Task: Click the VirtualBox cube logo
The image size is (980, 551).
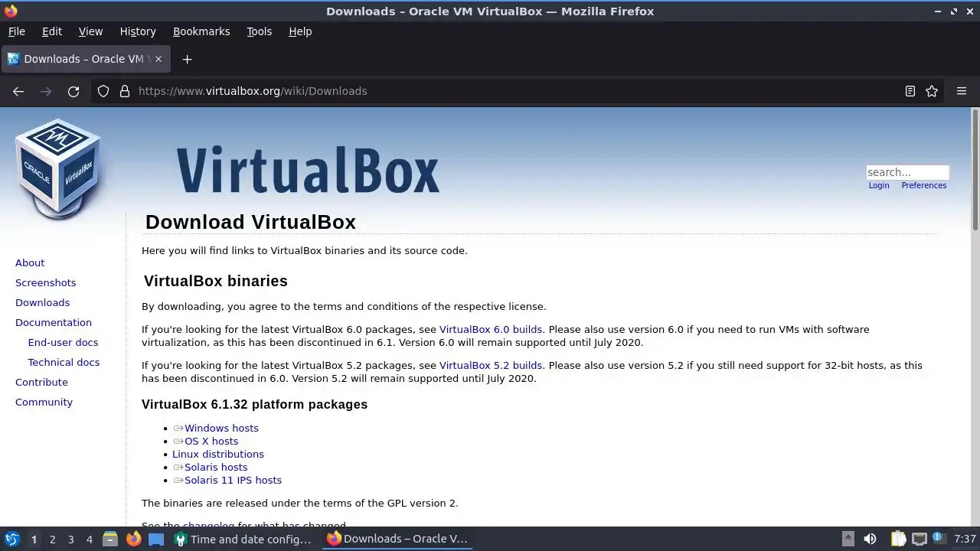Action: 58,168
